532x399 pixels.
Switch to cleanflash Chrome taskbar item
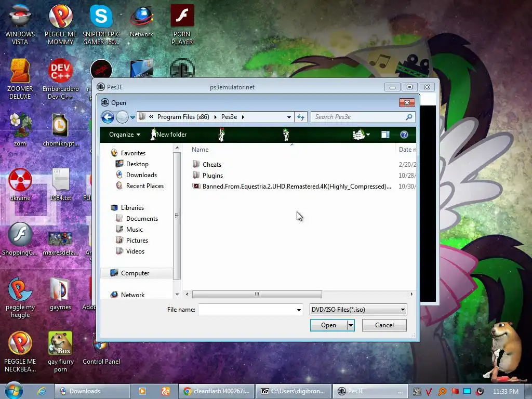tap(217, 391)
